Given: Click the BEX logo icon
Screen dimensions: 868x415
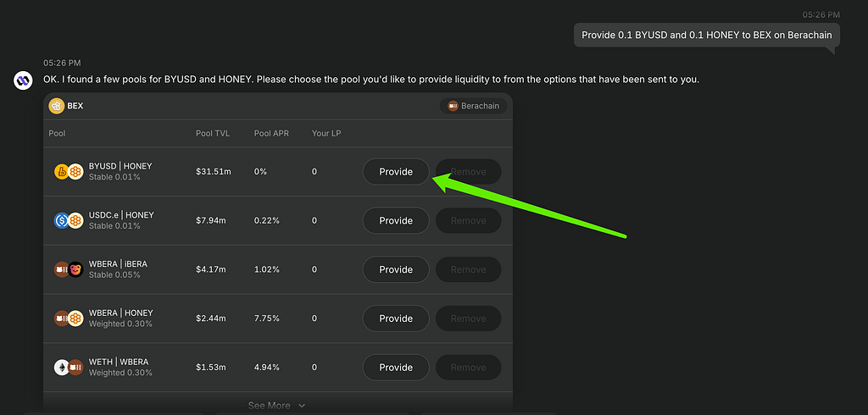Looking at the screenshot, I should [57, 106].
